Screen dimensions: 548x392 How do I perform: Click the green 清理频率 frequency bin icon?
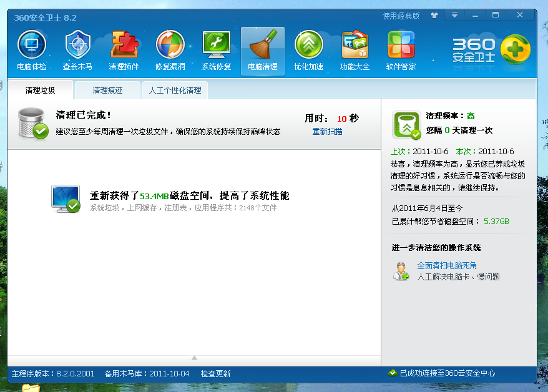pos(406,125)
